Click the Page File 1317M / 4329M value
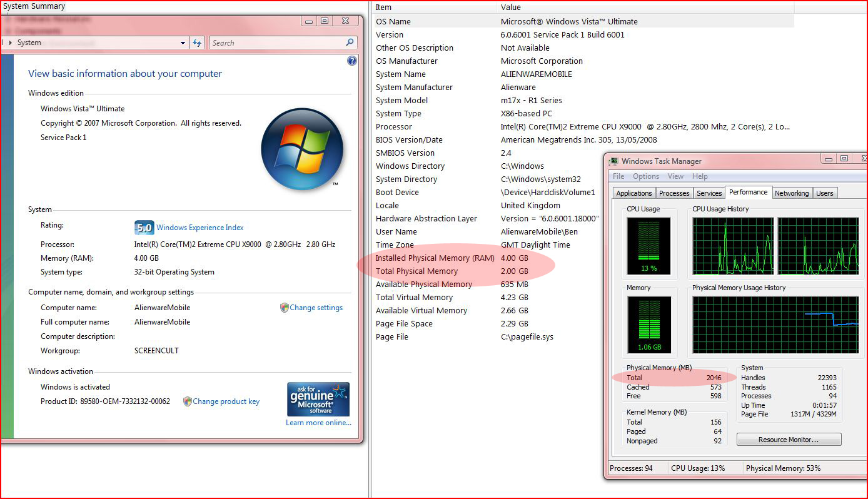Viewport: 868px width, 499px height. click(814, 414)
